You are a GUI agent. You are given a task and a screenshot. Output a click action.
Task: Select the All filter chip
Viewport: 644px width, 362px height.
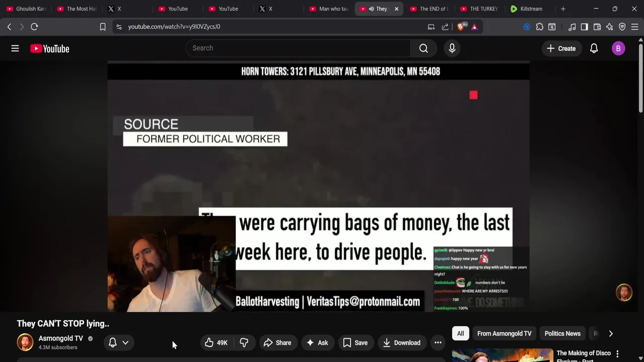click(460, 333)
